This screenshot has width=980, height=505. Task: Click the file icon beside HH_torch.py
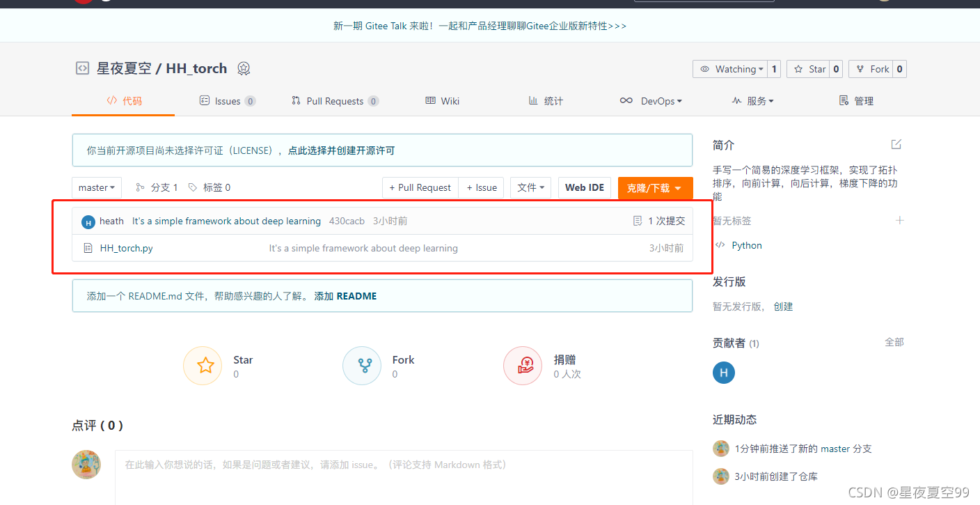coord(88,248)
